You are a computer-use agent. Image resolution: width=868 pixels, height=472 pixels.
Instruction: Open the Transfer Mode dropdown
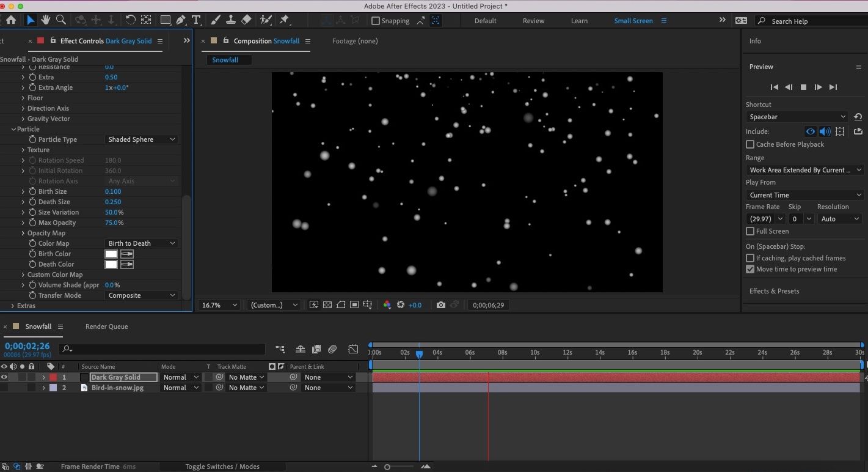pyautogui.click(x=141, y=295)
